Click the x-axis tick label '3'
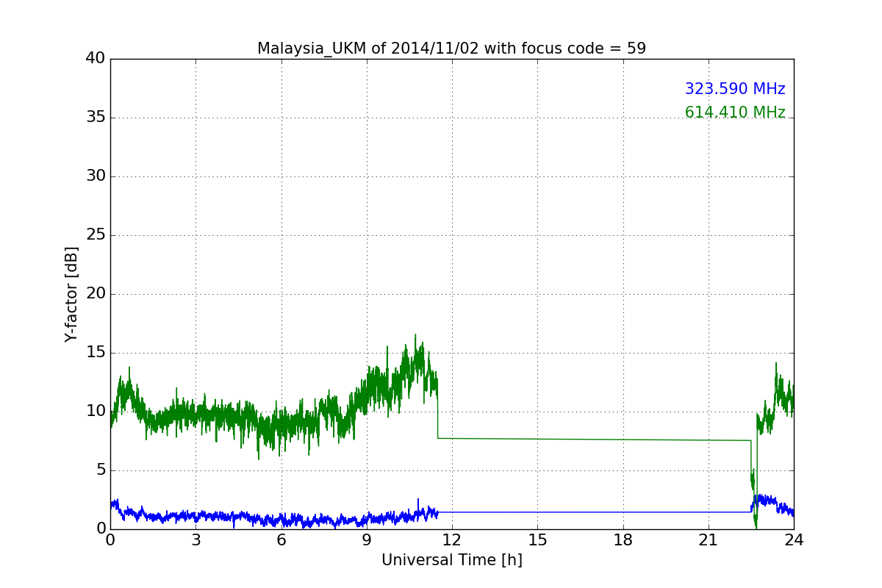882x588 pixels. tap(196, 539)
